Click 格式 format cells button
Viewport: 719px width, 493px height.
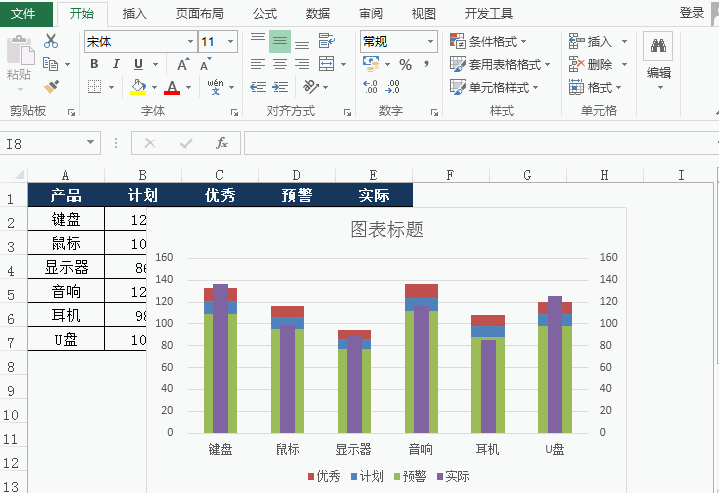pos(595,87)
